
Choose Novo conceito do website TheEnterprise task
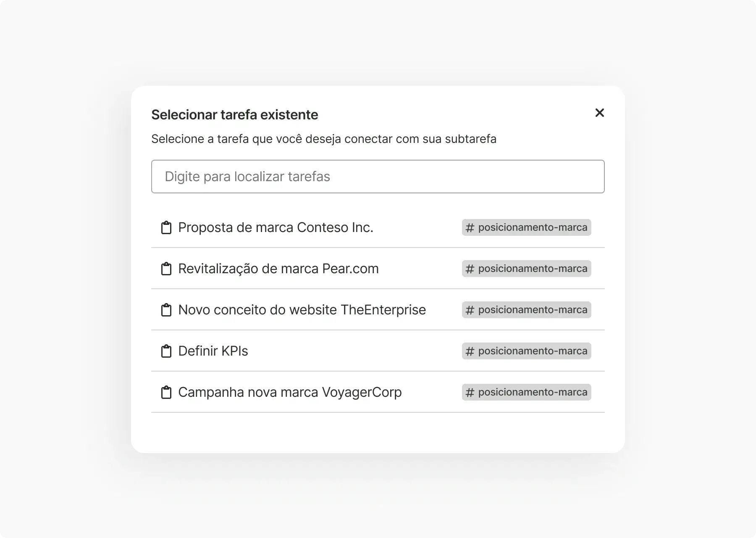(x=302, y=310)
